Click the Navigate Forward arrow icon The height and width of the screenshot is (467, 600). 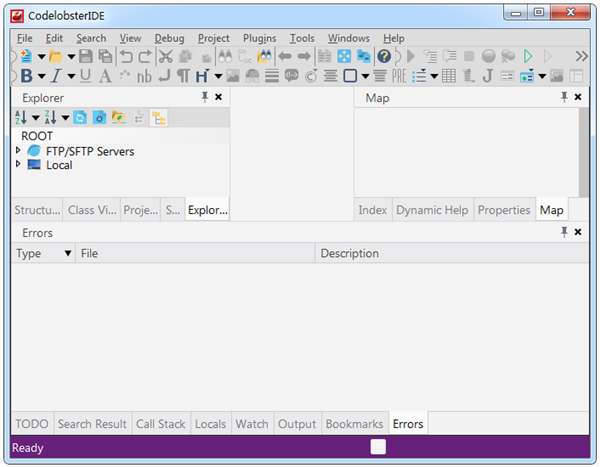tap(304, 57)
